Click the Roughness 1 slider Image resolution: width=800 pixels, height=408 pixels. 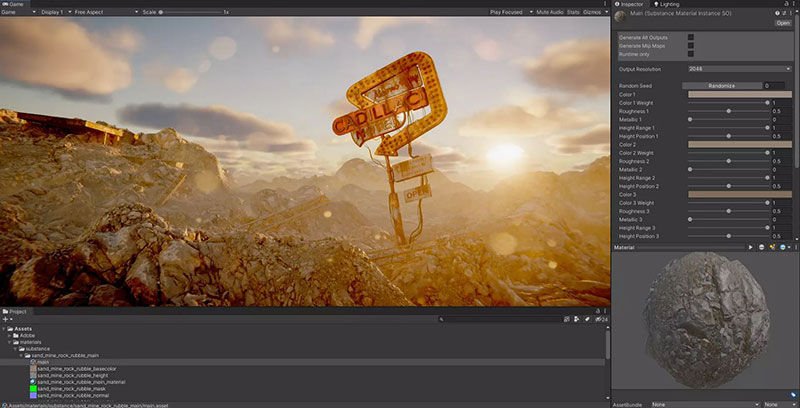729,111
